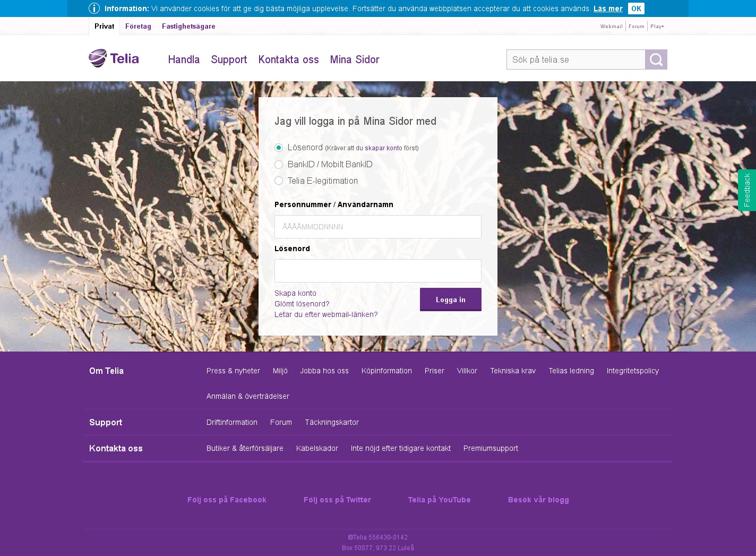This screenshot has width=756, height=556.
Task: Open Inte nöjd efter tidigare kontakt link
Action: click(x=401, y=448)
